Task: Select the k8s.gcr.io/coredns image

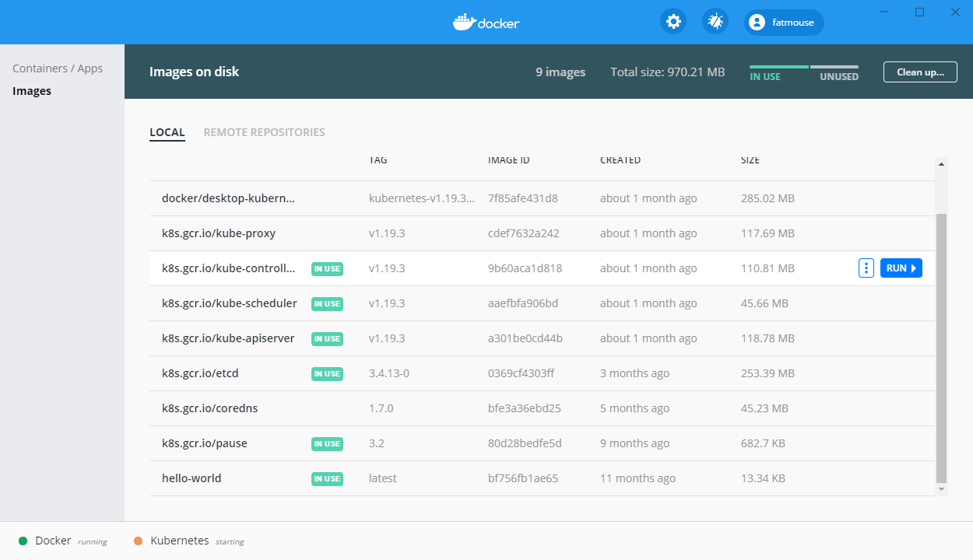Action: [x=542, y=408]
